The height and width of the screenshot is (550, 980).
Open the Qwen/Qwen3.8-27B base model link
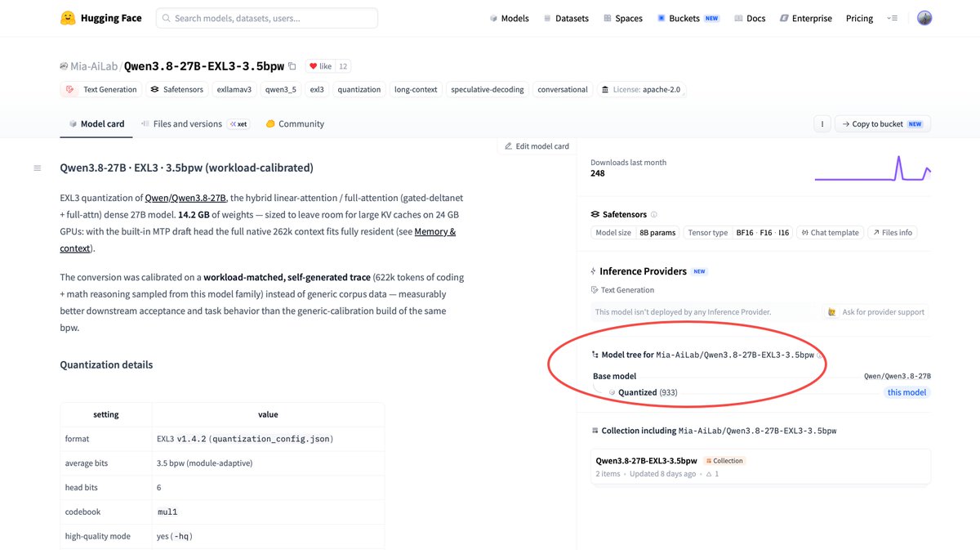(x=898, y=376)
